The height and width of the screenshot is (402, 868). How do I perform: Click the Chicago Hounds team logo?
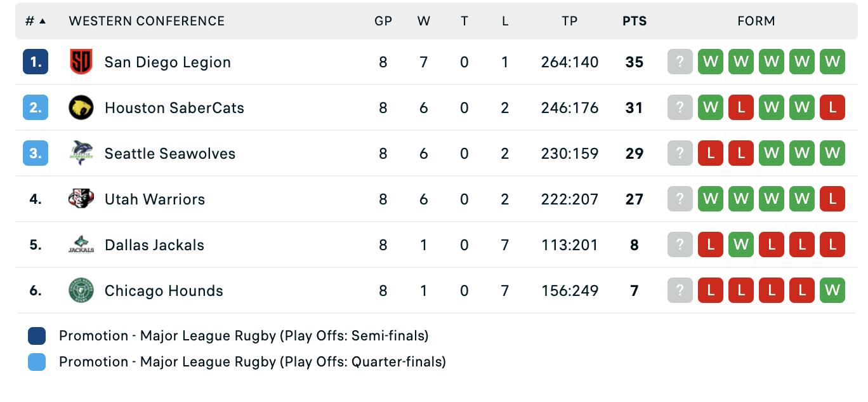81,291
